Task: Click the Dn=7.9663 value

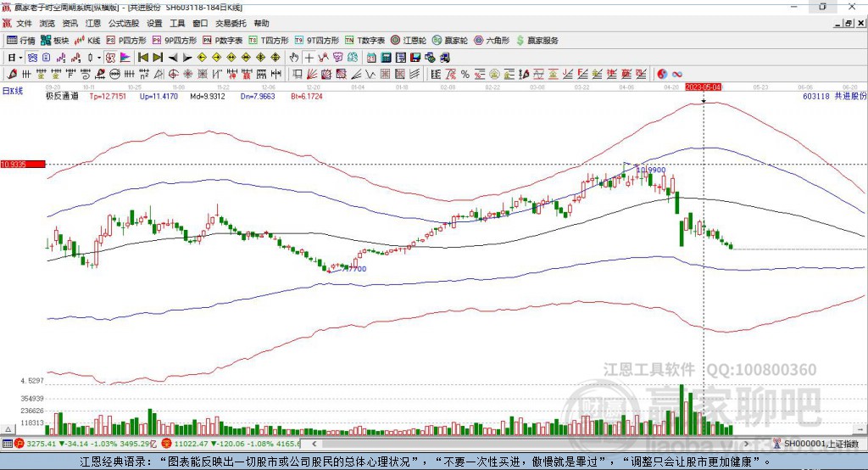Action: [258, 97]
